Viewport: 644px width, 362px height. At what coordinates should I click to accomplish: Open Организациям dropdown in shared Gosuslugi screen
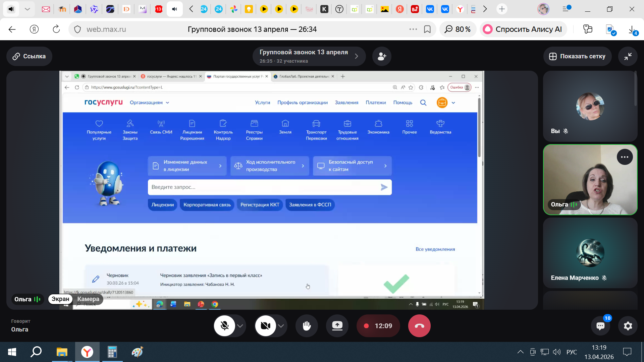coord(150,103)
